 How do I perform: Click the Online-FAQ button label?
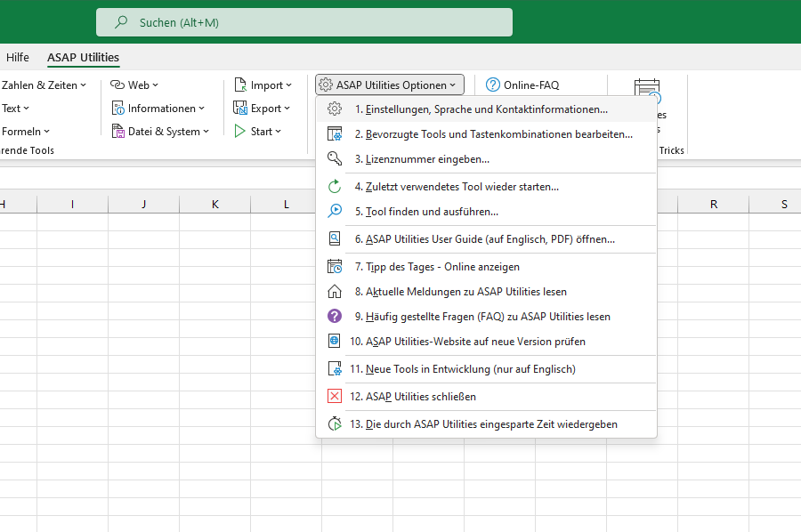531,85
